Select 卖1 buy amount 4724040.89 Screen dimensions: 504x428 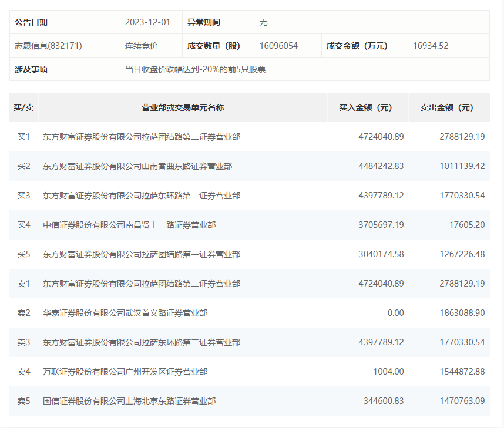pos(381,284)
